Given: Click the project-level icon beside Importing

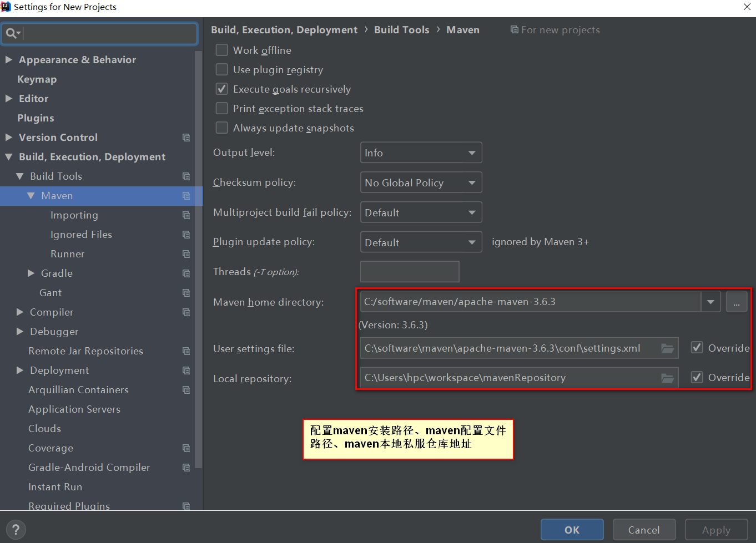Looking at the screenshot, I should (x=186, y=215).
